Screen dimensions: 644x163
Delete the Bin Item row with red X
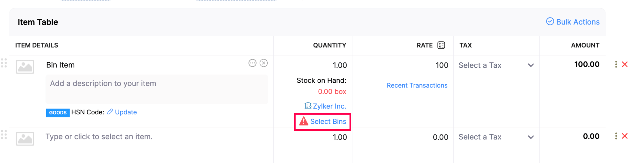tap(625, 64)
